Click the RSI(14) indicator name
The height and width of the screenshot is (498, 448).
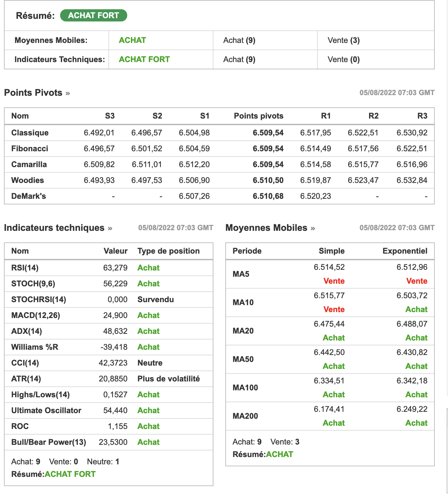pos(25,268)
